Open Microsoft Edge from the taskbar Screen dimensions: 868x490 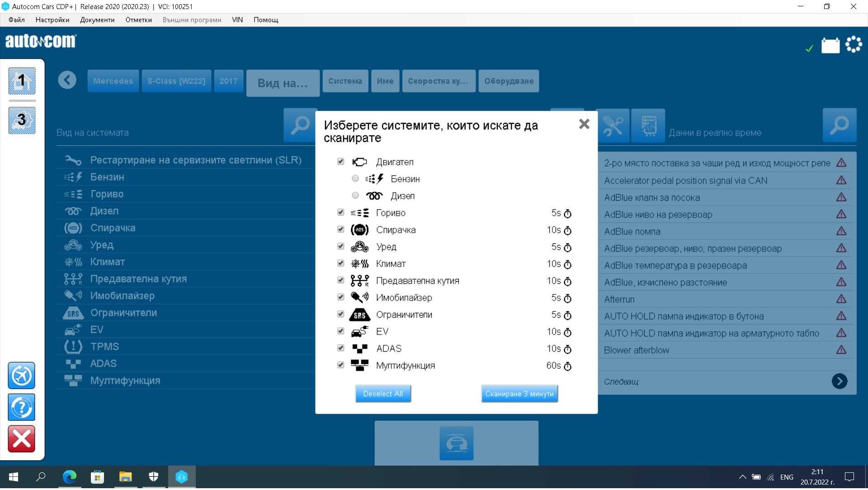click(70, 478)
